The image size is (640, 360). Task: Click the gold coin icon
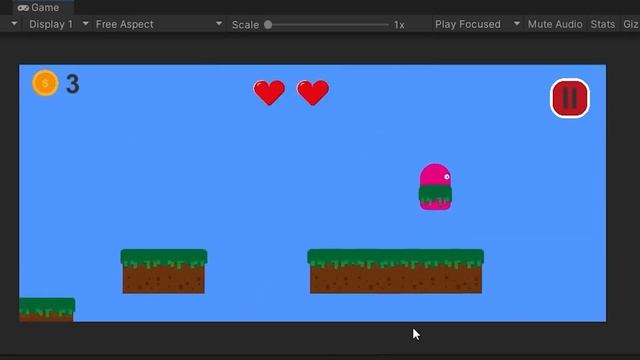(45, 83)
